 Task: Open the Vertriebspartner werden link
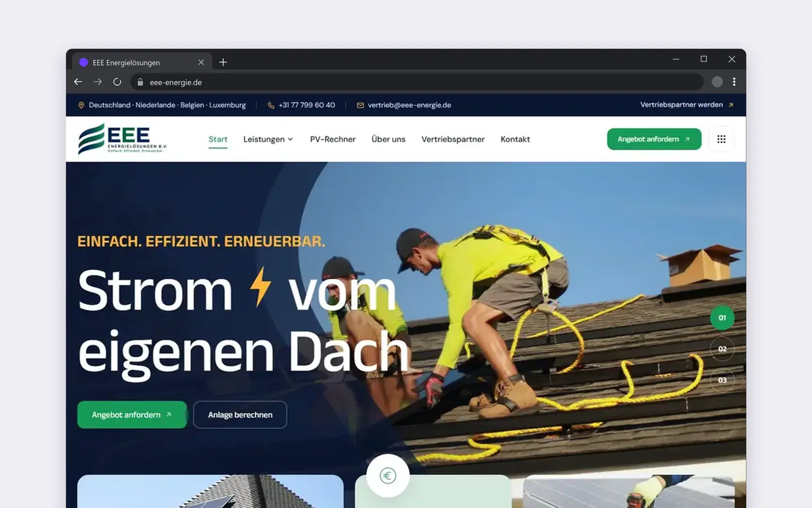tap(681, 105)
